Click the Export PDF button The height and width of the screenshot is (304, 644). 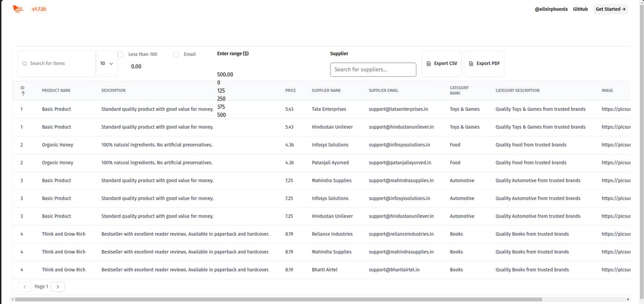click(484, 63)
